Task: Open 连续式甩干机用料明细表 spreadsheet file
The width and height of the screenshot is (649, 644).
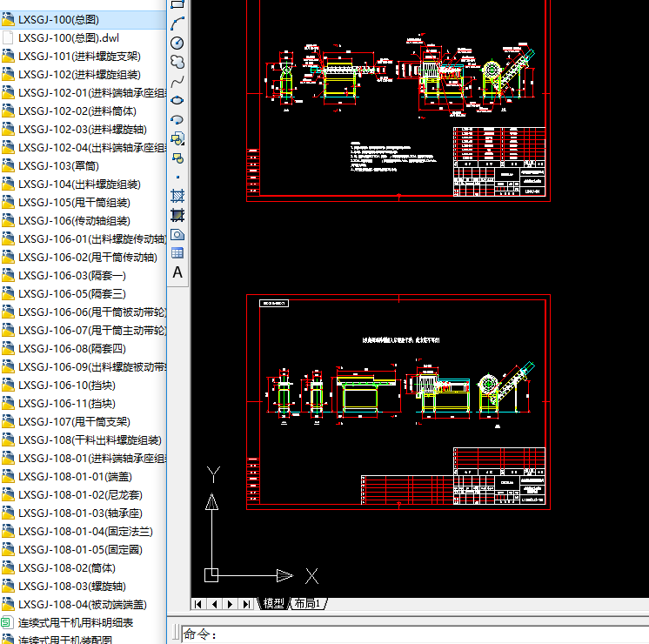Action: 76,623
